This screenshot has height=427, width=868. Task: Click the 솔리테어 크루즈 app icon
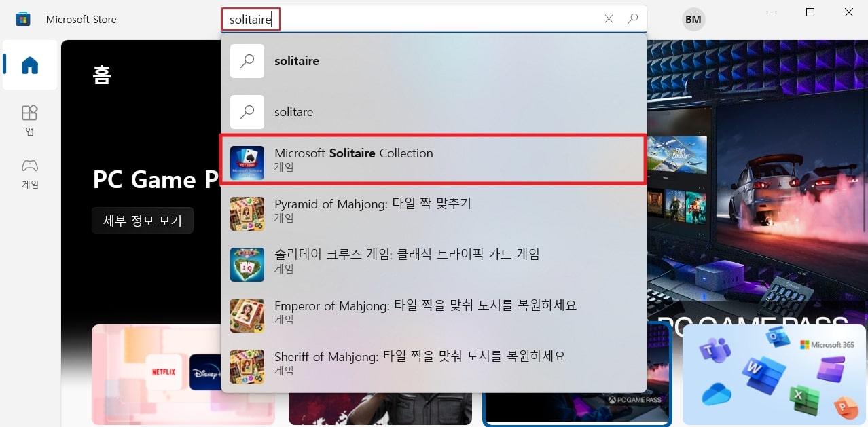pyautogui.click(x=247, y=265)
